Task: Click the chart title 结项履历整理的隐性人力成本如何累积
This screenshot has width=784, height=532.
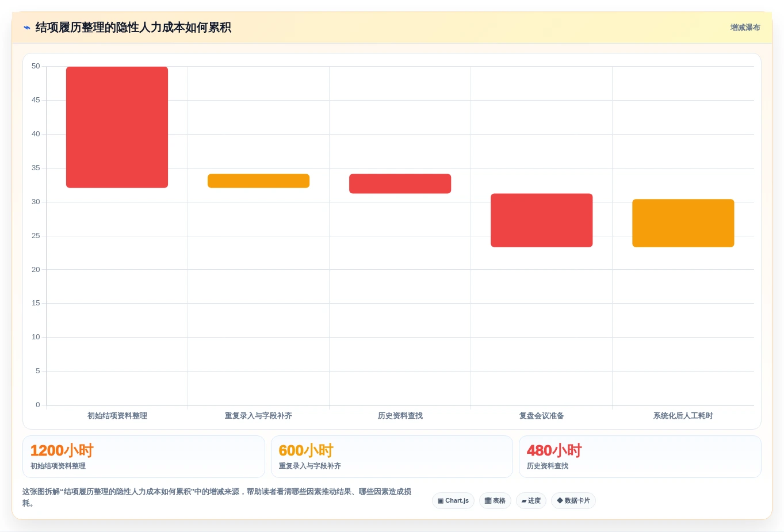Action: (x=133, y=28)
